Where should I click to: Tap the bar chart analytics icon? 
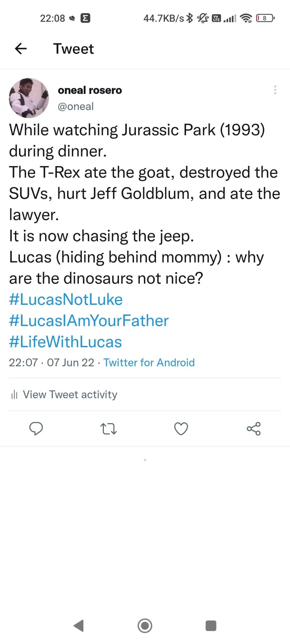click(x=14, y=395)
